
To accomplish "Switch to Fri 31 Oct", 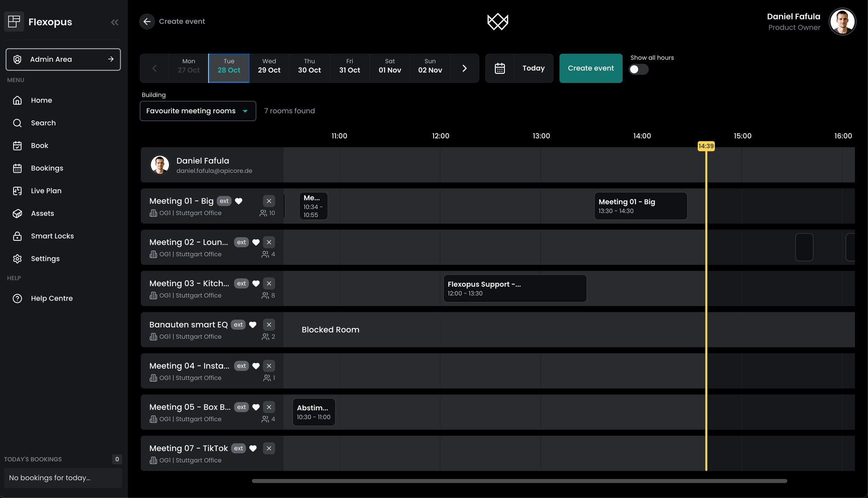I will [x=349, y=66].
